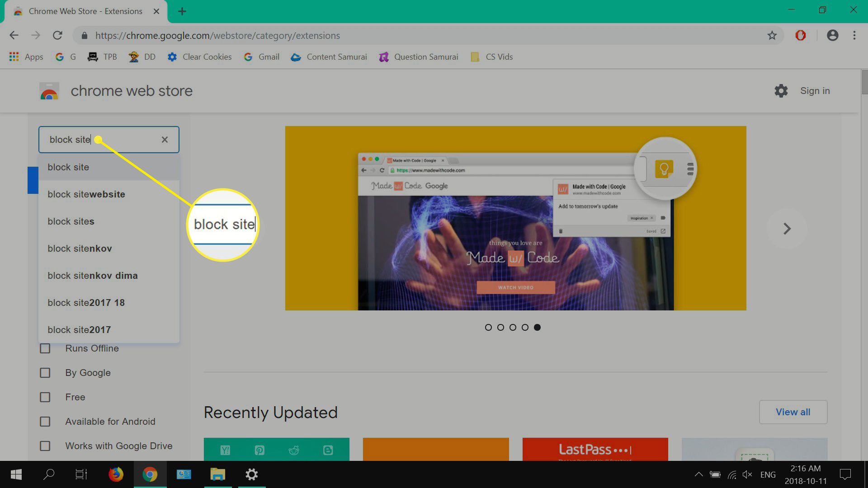The height and width of the screenshot is (488, 868).
Task: Open the web store settings gear
Action: [781, 91]
